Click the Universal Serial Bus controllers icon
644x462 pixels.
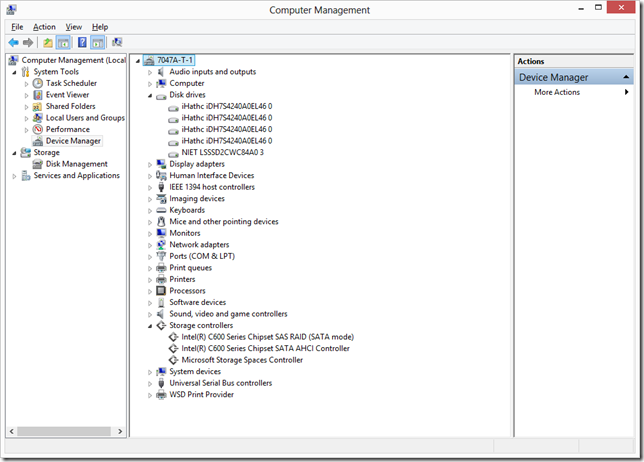(x=161, y=383)
